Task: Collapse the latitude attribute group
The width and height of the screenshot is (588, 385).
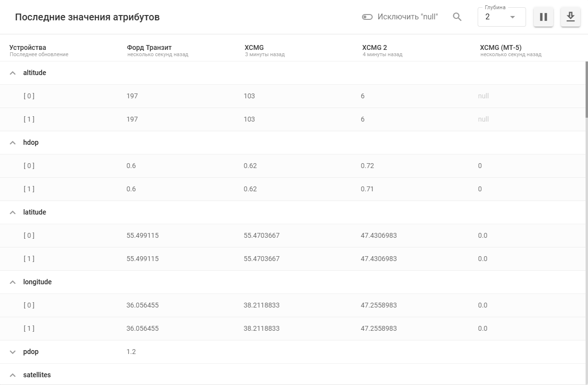Action: coord(13,213)
